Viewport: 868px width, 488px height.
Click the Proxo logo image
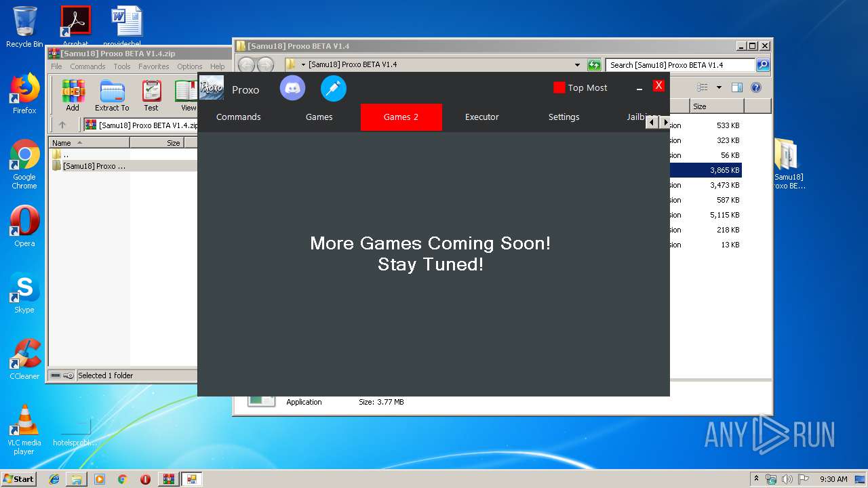click(212, 87)
